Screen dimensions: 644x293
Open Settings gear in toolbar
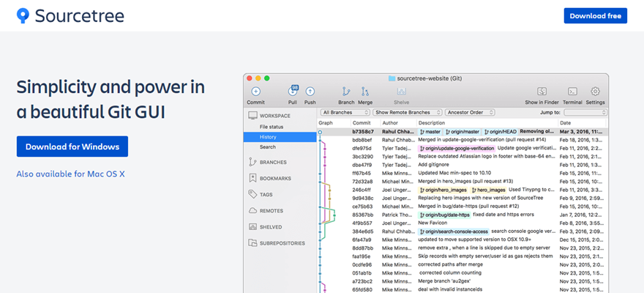[x=595, y=92]
